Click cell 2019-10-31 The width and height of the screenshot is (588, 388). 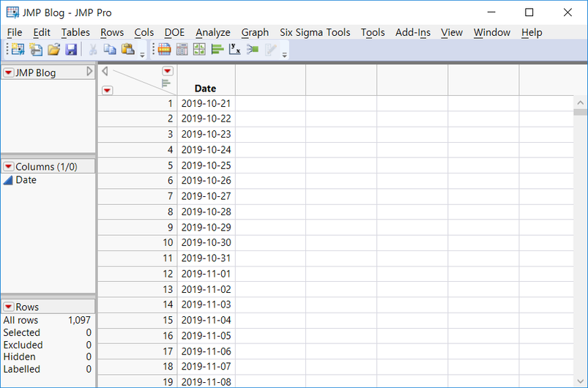[x=206, y=258]
